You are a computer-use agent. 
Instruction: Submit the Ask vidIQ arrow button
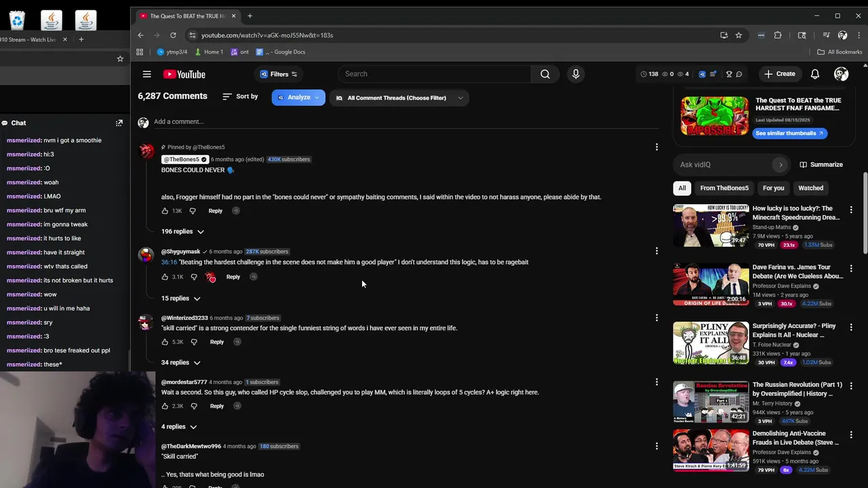tap(781, 165)
